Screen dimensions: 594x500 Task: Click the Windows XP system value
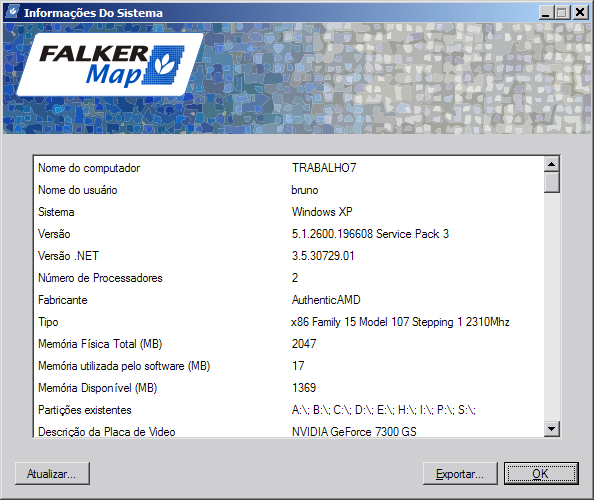pyautogui.click(x=322, y=212)
